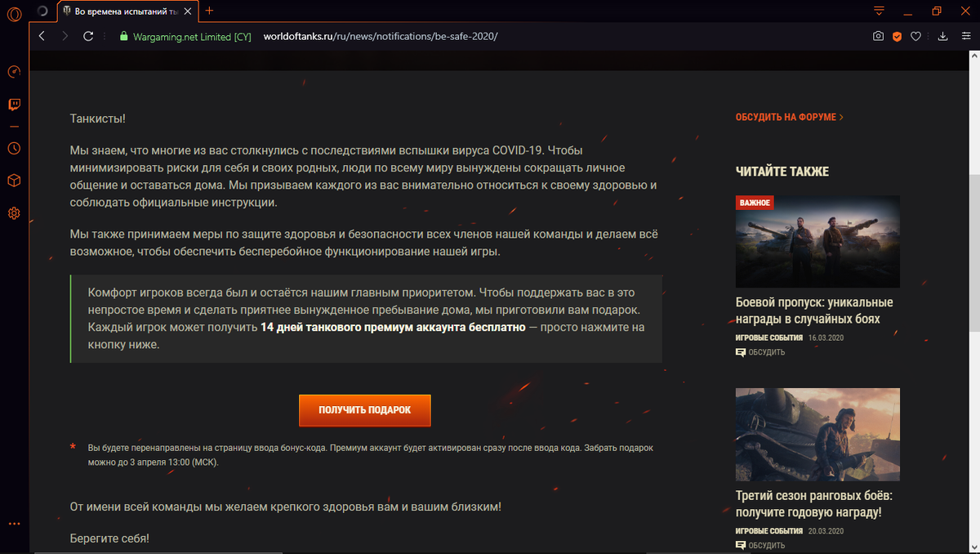Reload the current page
The image size is (980, 554).
[88, 36]
